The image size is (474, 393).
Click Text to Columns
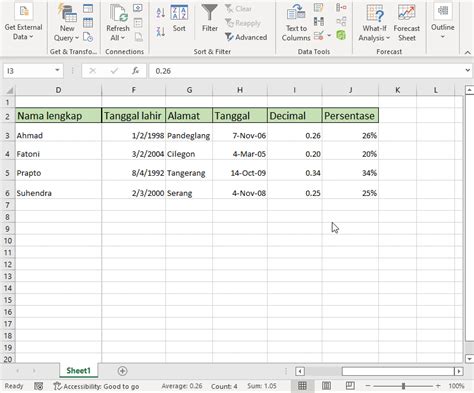(x=296, y=23)
